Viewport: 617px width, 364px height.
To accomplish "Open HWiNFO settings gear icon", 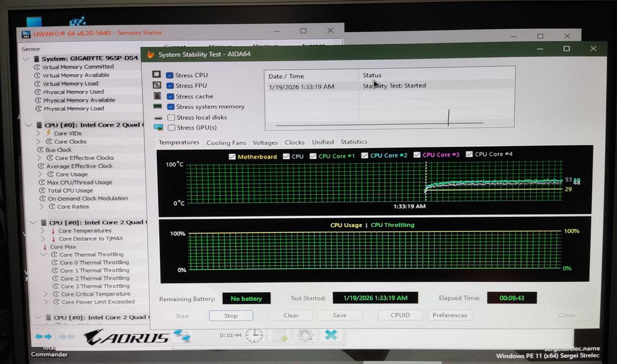I will coord(305,335).
